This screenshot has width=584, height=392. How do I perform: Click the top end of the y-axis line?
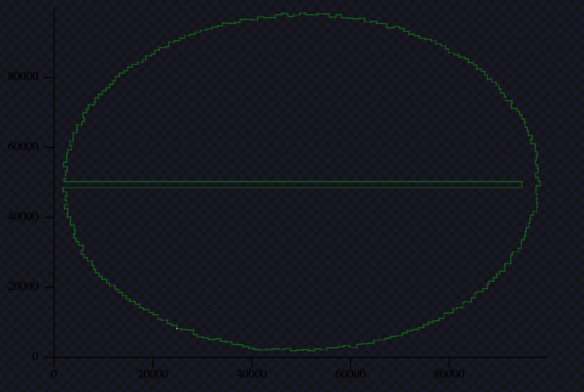click(x=54, y=9)
